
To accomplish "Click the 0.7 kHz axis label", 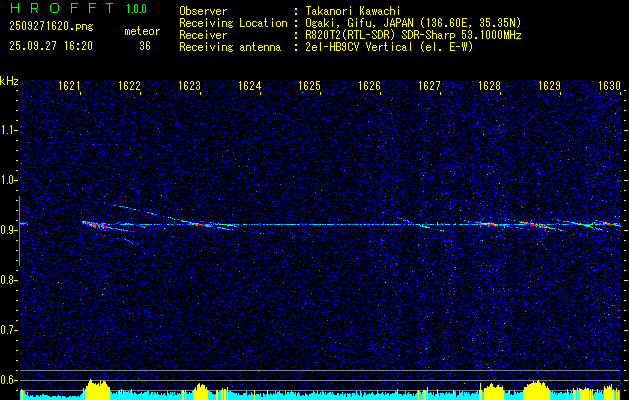I will (x=8, y=330).
